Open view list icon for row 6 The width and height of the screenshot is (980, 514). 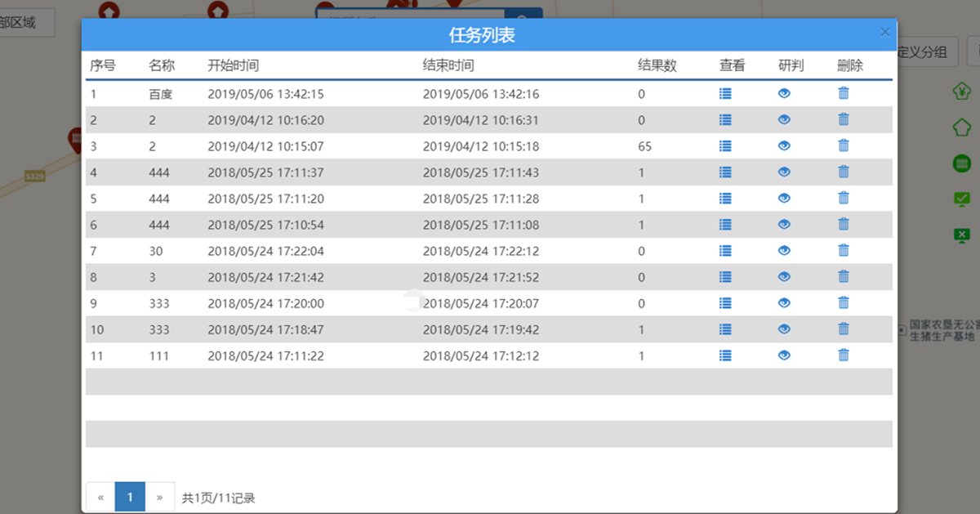click(725, 224)
